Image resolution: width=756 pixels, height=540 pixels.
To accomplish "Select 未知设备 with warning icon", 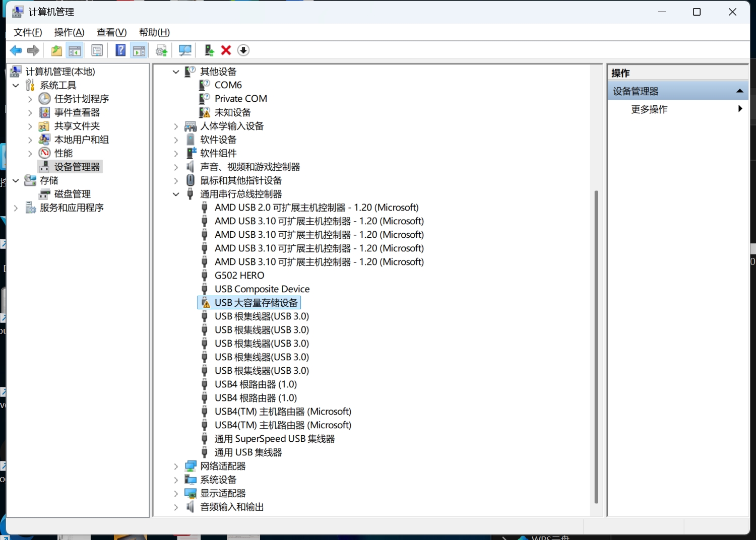I will point(232,112).
